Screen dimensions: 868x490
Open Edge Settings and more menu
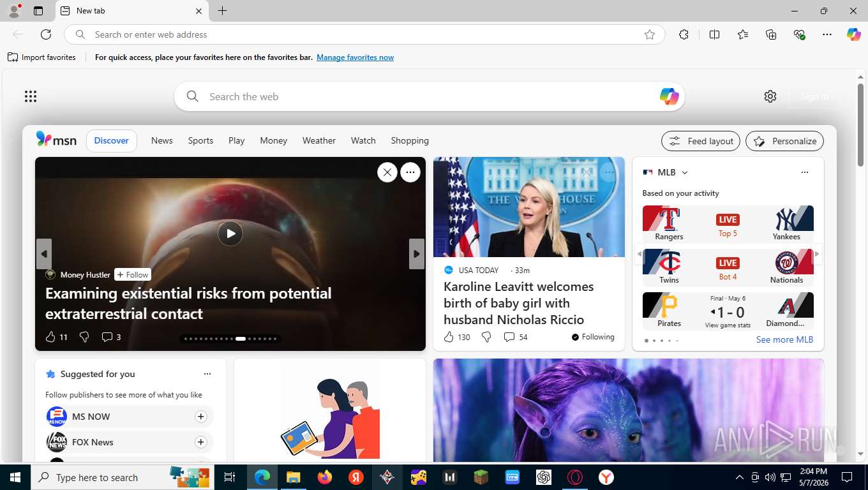coord(827,34)
